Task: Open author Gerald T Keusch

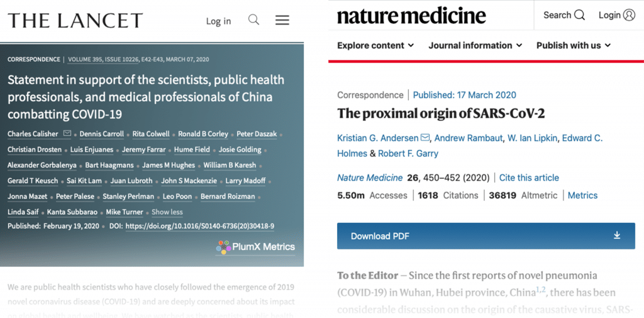Action: coord(31,181)
